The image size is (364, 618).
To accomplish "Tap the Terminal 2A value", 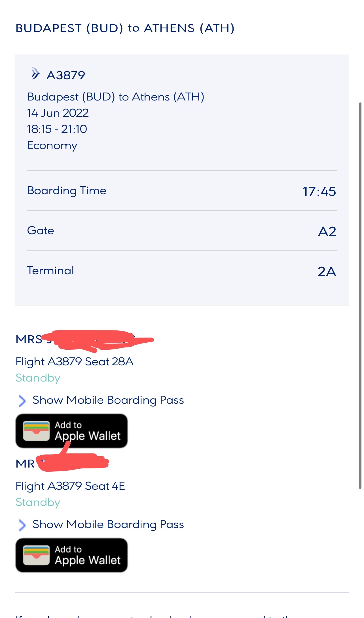I will pos(327,272).
